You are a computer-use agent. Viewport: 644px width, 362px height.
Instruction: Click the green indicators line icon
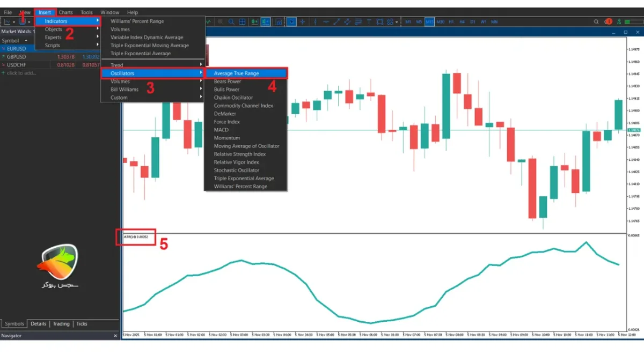coord(209,22)
